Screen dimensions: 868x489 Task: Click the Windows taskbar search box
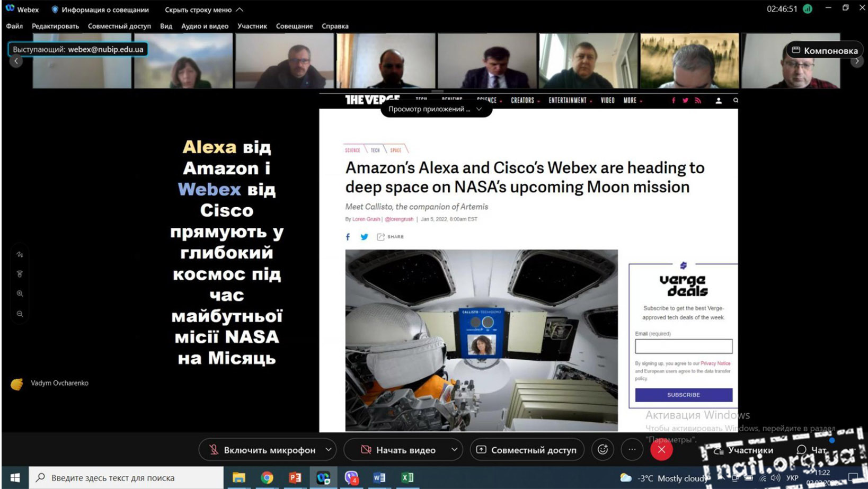click(126, 477)
